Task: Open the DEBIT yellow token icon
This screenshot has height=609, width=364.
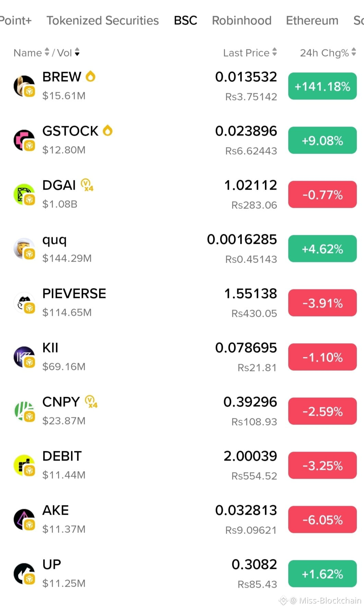Action: pyautogui.click(x=24, y=465)
